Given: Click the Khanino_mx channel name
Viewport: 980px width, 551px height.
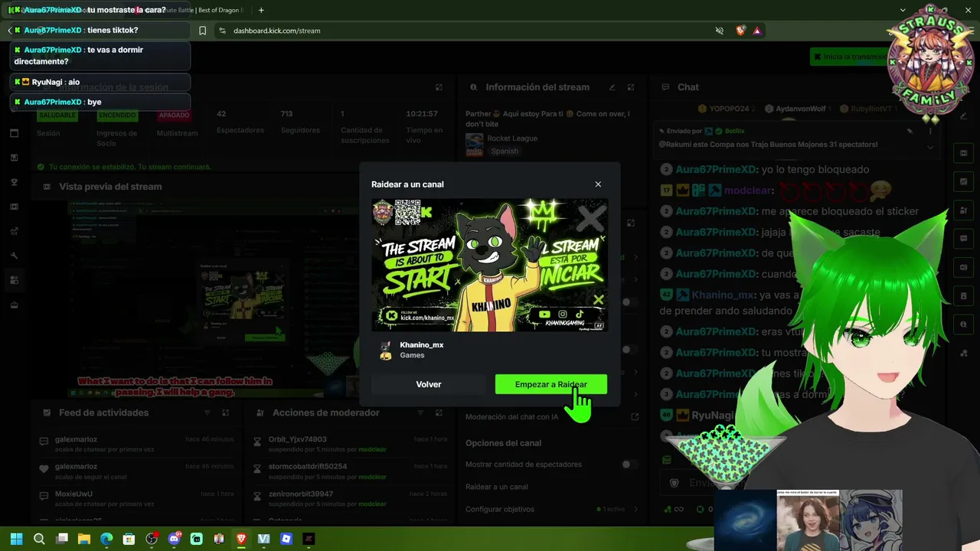Looking at the screenshot, I should point(421,345).
